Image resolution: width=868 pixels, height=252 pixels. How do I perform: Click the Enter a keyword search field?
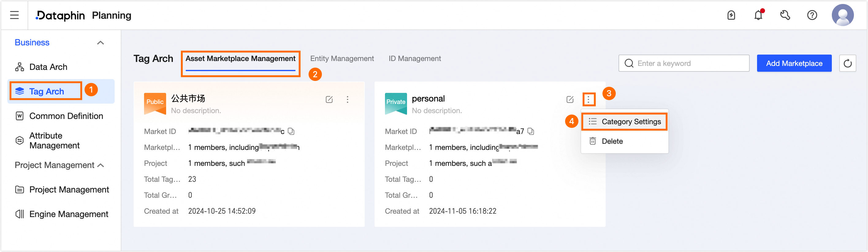(x=687, y=63)
